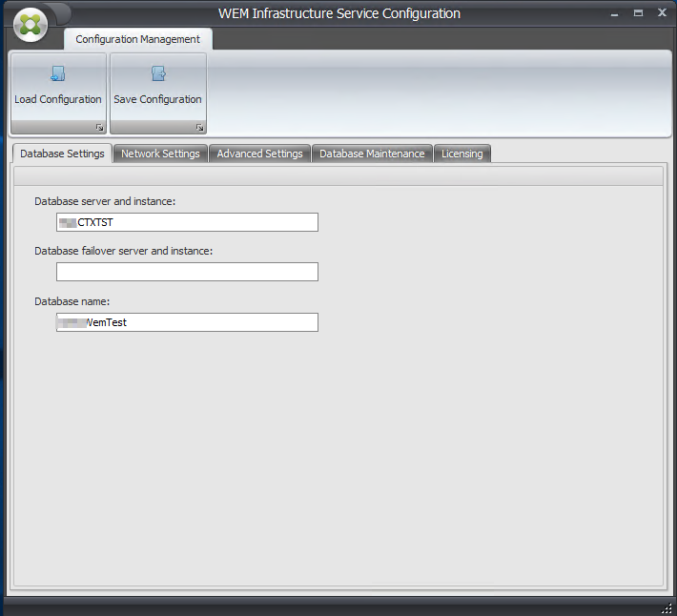Minimize the WEM configuration window
This screenshot has height=616, width=677.
pos(614,13)
